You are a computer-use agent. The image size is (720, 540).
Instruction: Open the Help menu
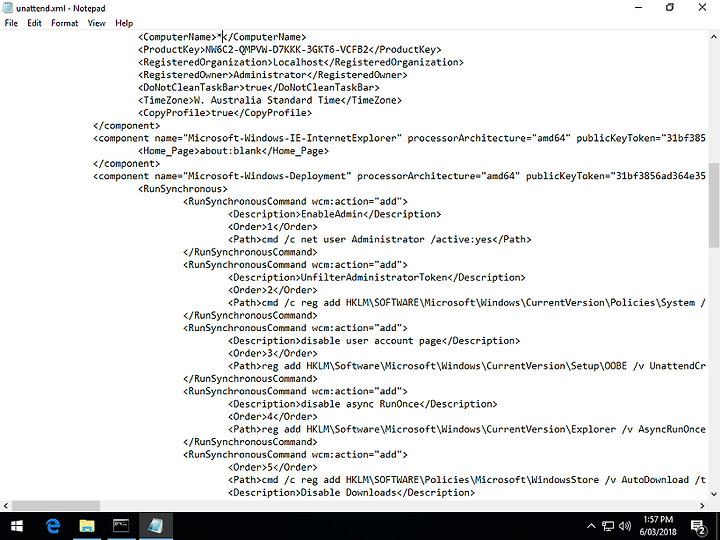124,23
